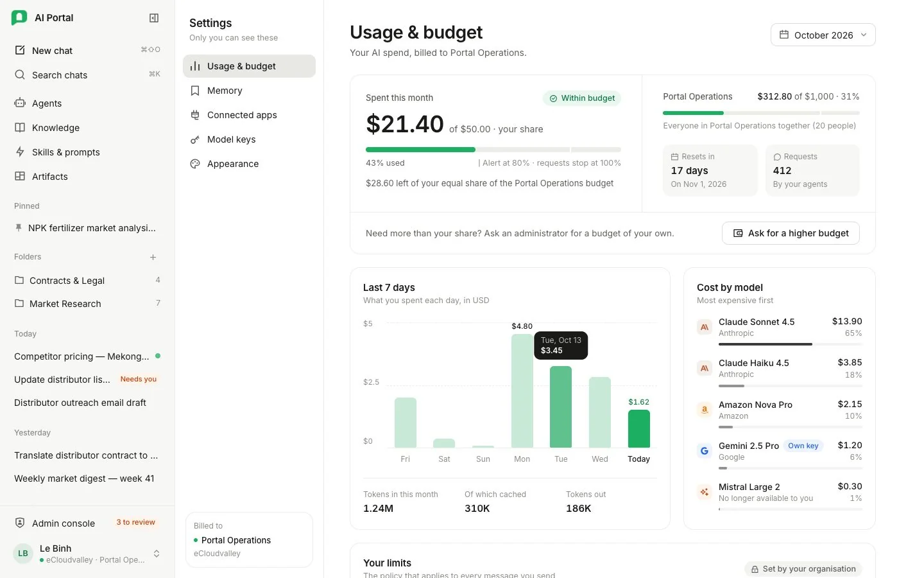This screenshot has width=924, height=578.
Task: Click the New chat pencil icon
Action: coord(20,50)
